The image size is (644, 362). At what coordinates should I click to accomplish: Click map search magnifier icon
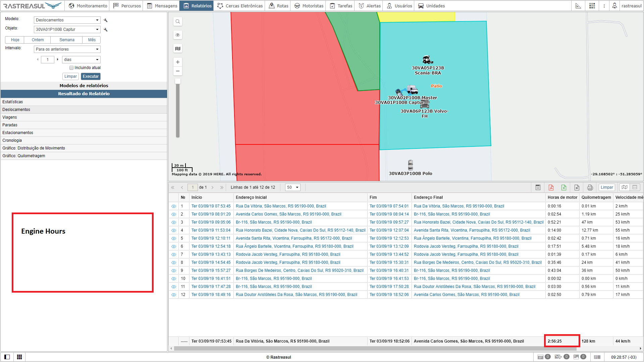178,21
